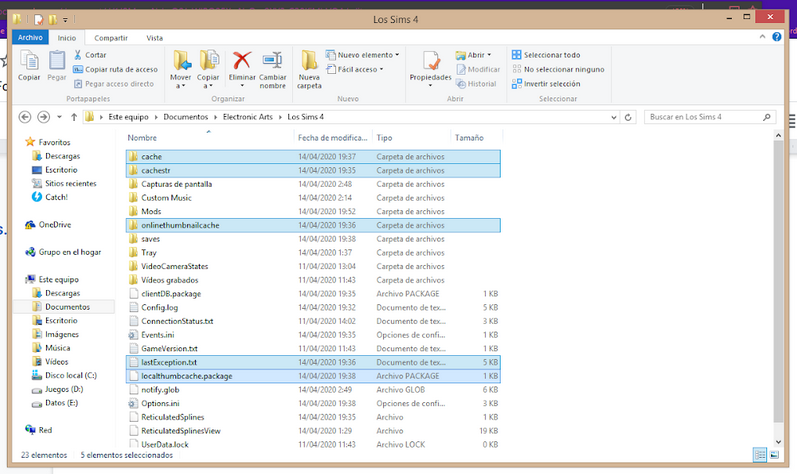Switch to large icons view
797x474 pixels.
point(776,455)
